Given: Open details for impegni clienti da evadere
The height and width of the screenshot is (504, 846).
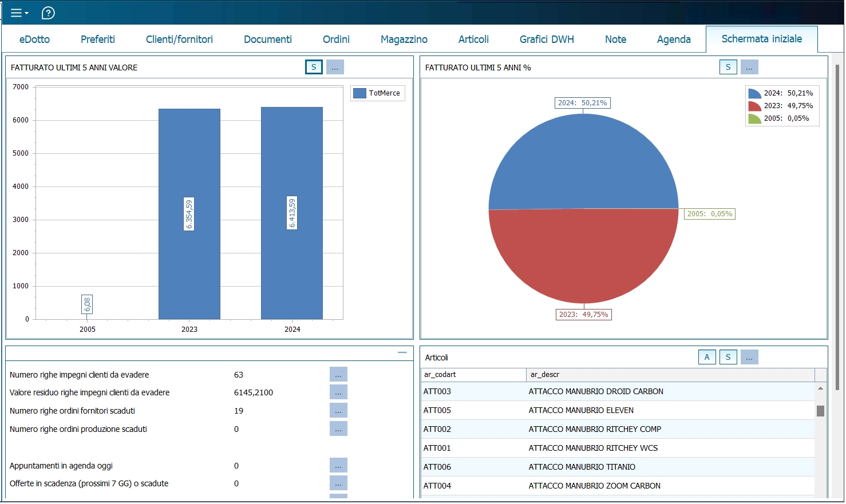Looking at the screenshot, I should [338, 375].
